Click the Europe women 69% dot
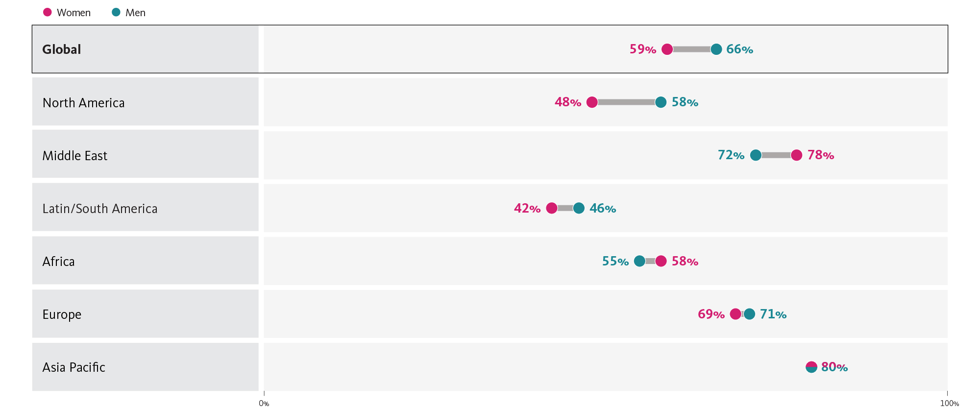This screenshot has width=980, height=408. click(x=735, y=314)
